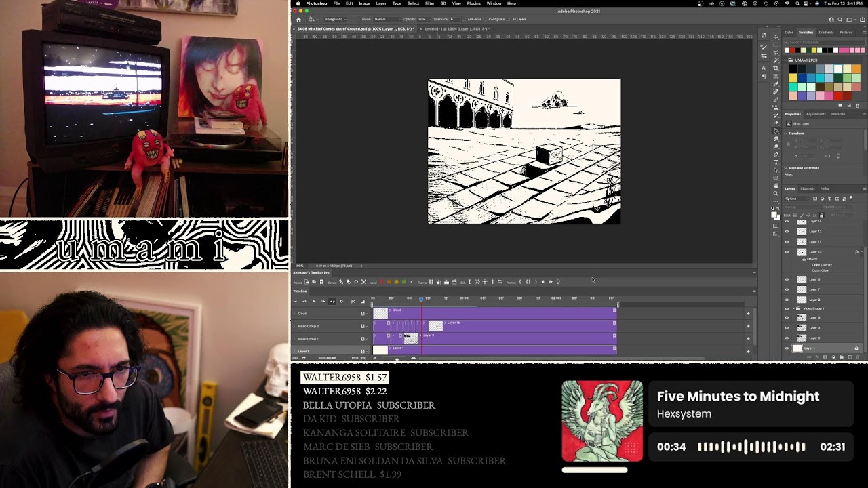Expand Video Group 2 track in timeline

click(x=294, y=326)
